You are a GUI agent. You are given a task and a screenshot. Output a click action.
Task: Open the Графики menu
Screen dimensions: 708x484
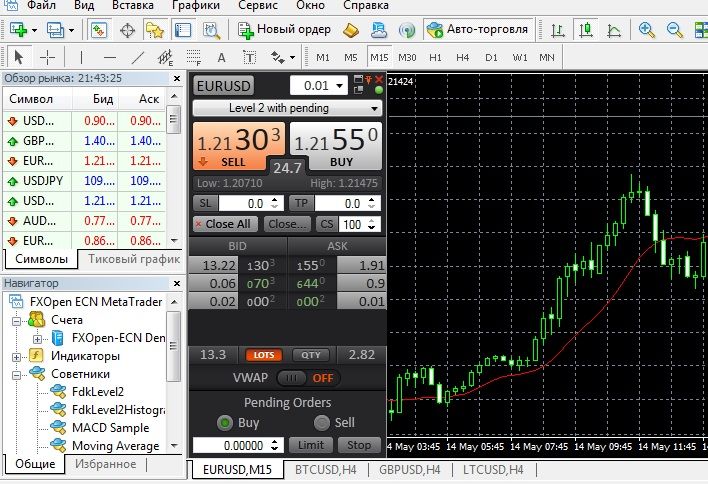pos(196,5)
